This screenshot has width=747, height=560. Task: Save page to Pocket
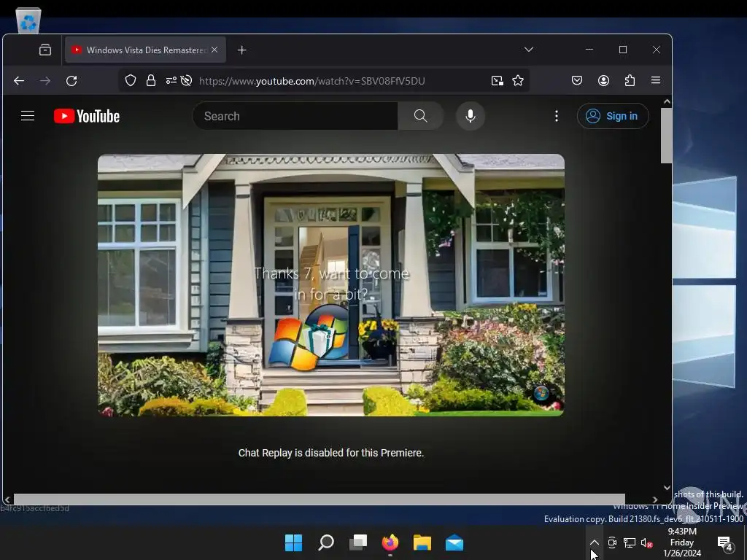[x=577, y=80]
